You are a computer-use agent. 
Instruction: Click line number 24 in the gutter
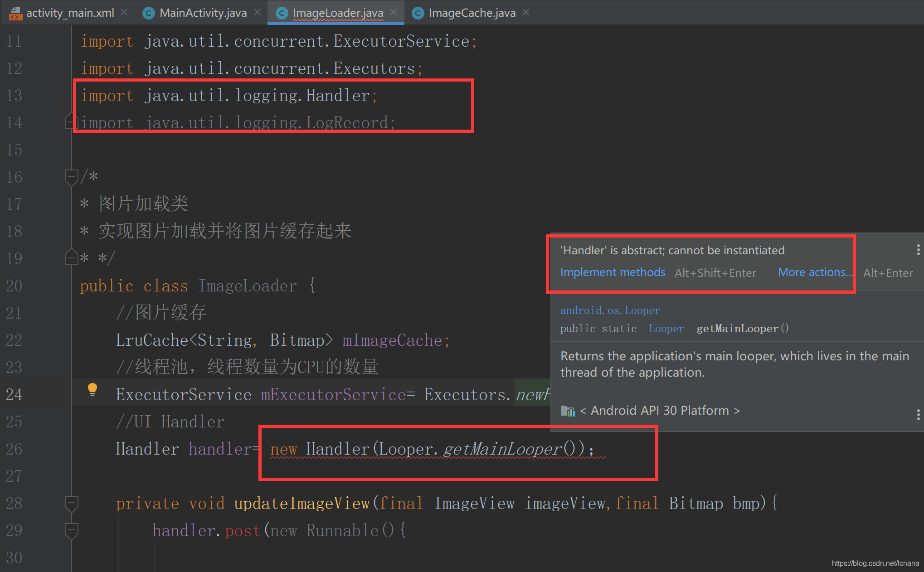pyautogui.click(x=14, y=394)
